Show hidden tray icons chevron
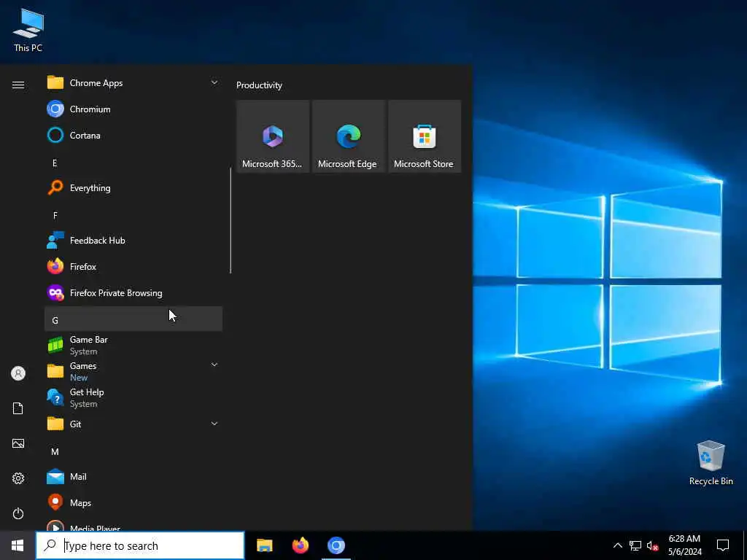Image resolution: width=747 pixels, height=560 pixels. (x=617, y=545)
